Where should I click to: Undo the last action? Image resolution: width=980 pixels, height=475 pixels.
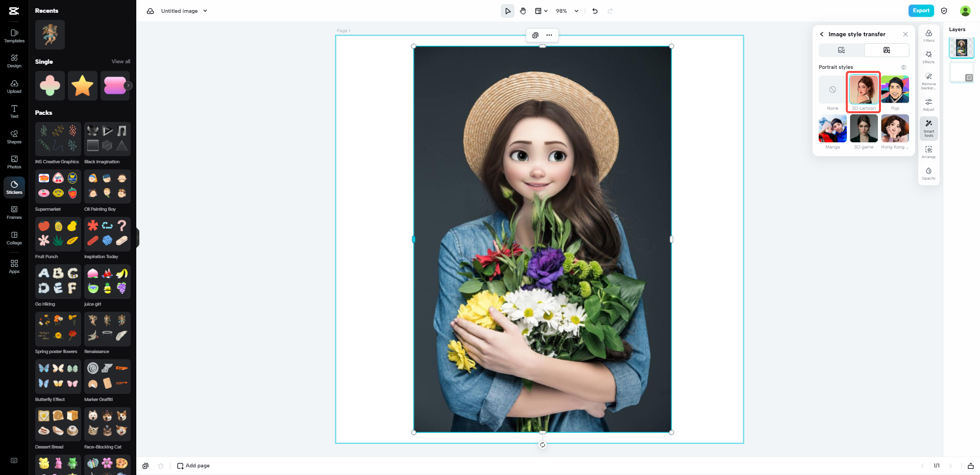[595, 11]
